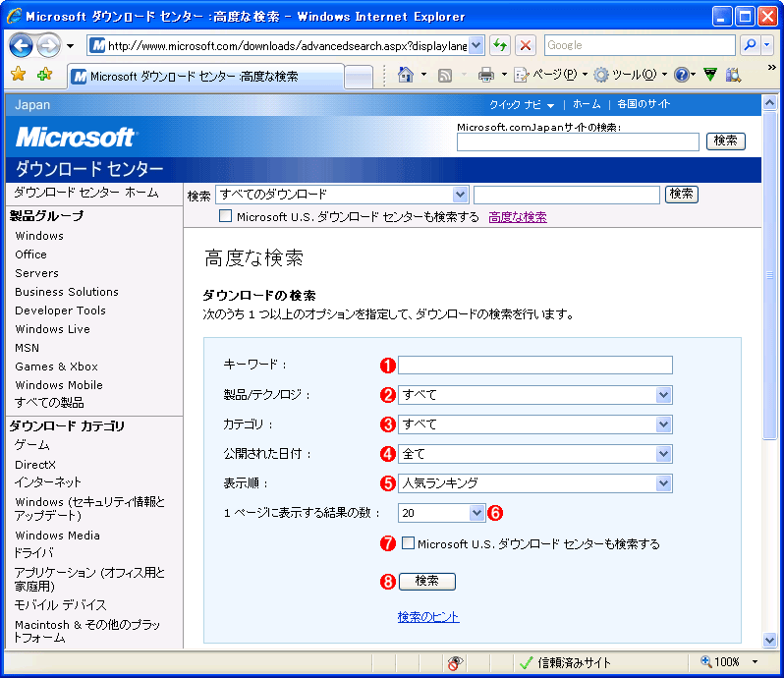Open the ページ(P) toolbar menu

[550, 75]
